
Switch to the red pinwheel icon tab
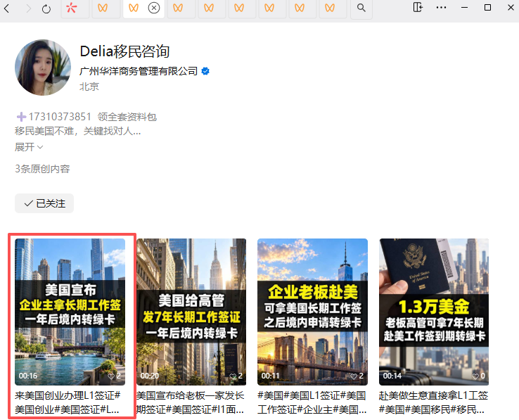(x=71, y=8)
